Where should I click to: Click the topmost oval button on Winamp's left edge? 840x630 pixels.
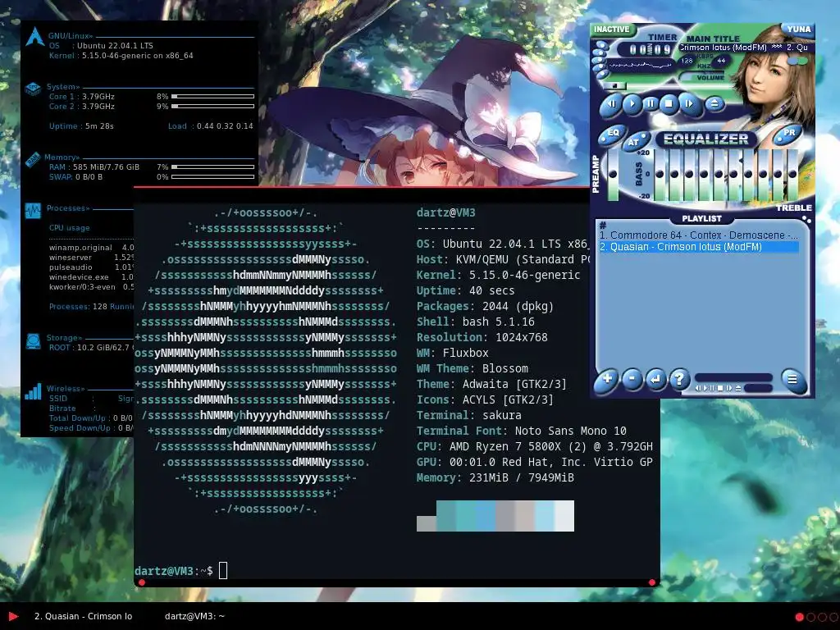click(602, 45)
